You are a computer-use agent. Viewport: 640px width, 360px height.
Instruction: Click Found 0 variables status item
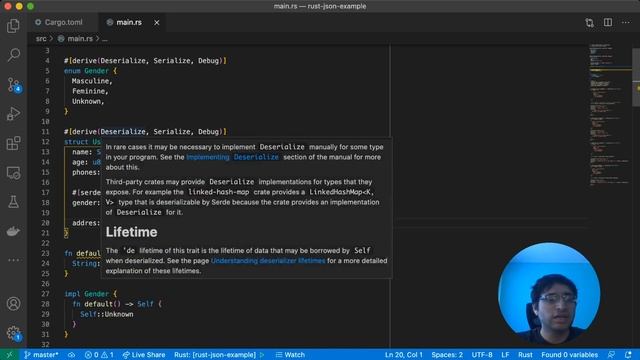pos(569,355)
